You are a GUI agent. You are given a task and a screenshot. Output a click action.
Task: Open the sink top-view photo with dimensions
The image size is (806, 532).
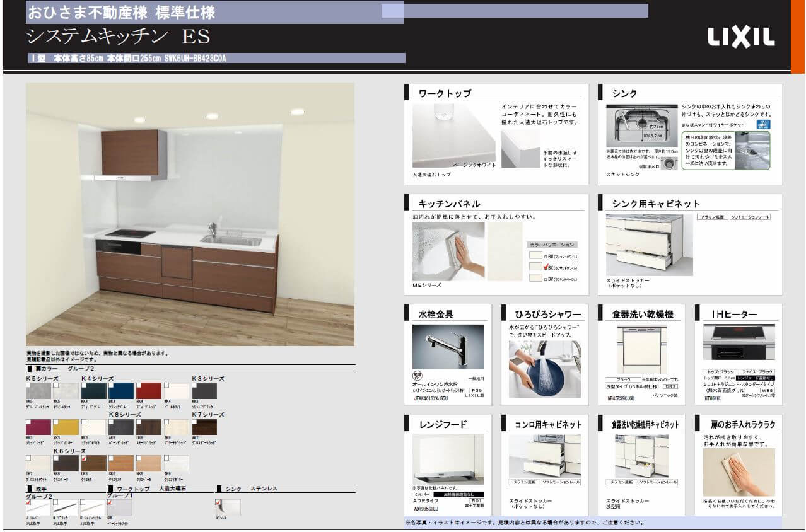pos(642,125)
